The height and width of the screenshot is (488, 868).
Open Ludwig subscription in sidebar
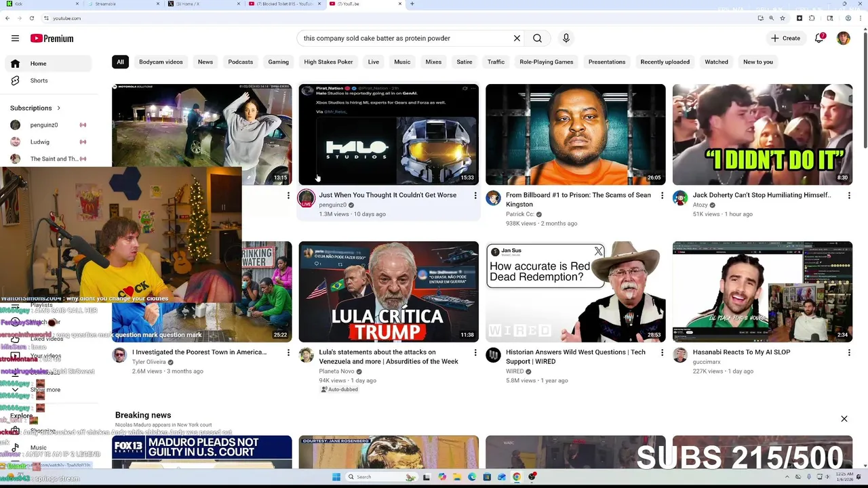[47, 142]
